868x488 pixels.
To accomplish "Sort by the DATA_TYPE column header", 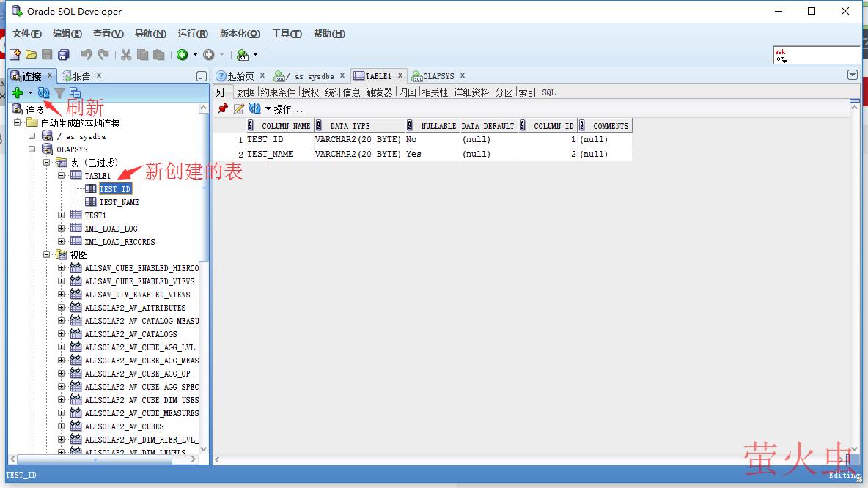I will click(x=350, y=126).
